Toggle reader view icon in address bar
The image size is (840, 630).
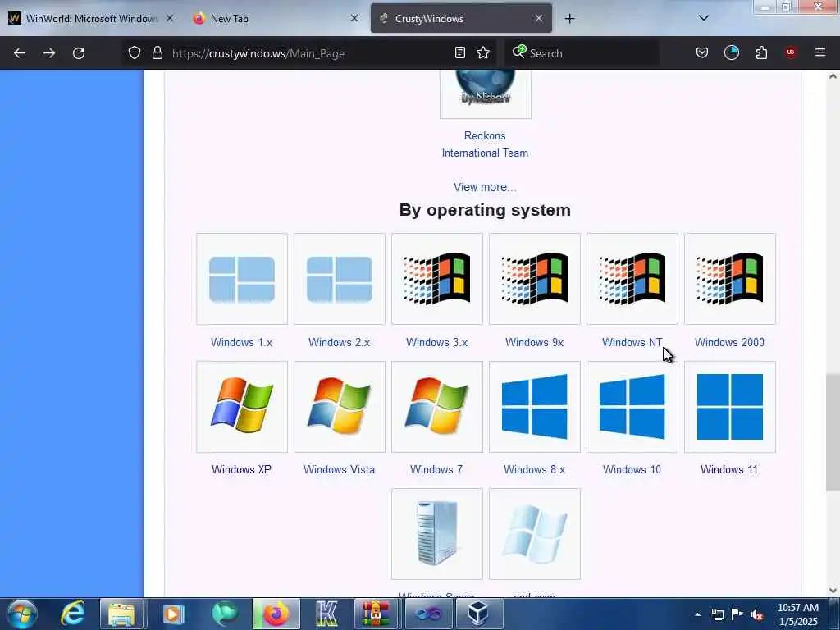[459, 52]
